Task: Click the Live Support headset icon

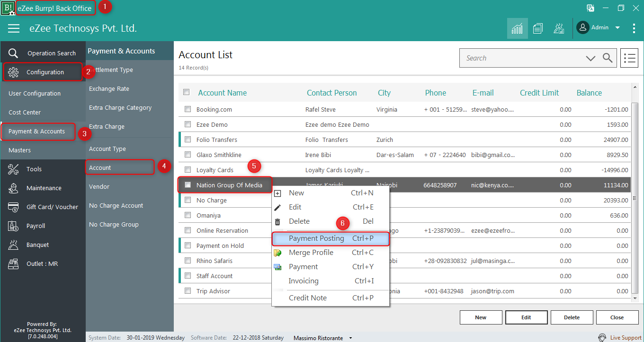Action: coord(602,337)
